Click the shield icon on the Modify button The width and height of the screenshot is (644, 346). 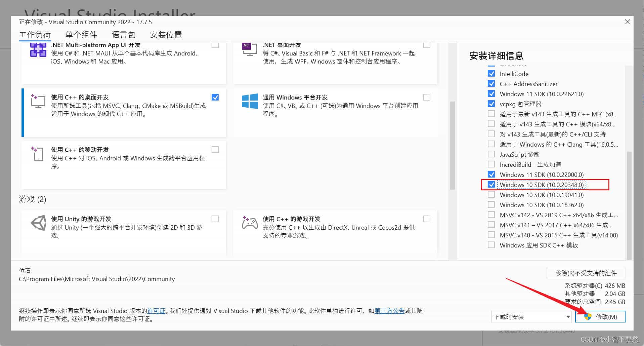click(x=588, y=317)
